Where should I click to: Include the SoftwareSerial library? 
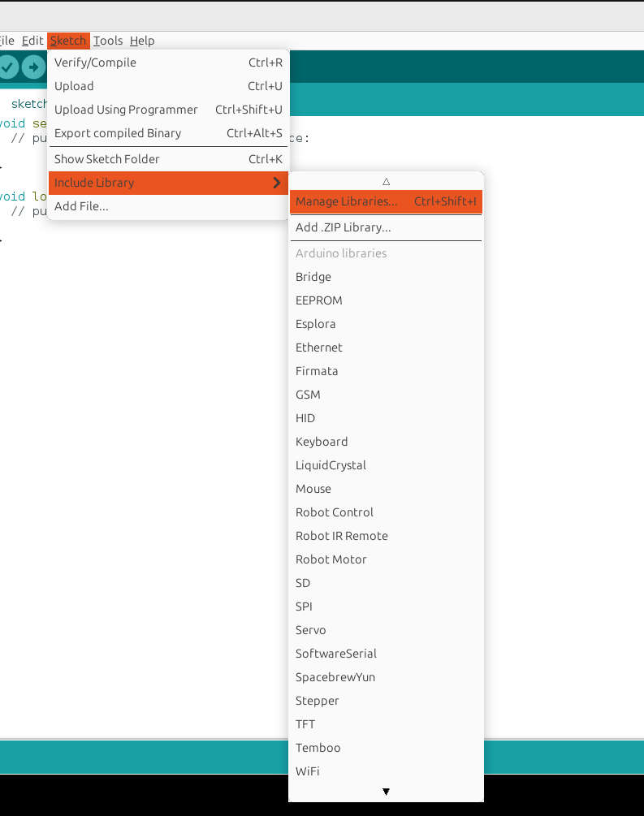coord(386,654)
